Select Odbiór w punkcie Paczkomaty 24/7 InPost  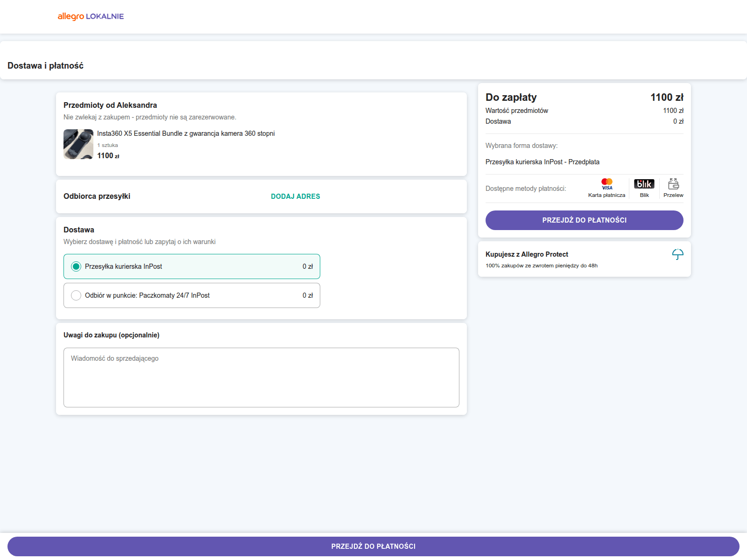[x=192, y=295]
